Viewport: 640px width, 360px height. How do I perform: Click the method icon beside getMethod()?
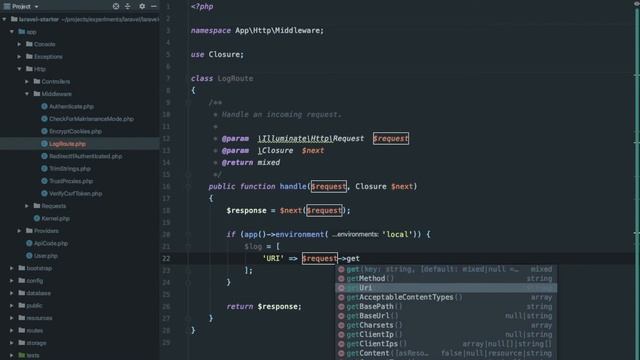coord(341,278)
